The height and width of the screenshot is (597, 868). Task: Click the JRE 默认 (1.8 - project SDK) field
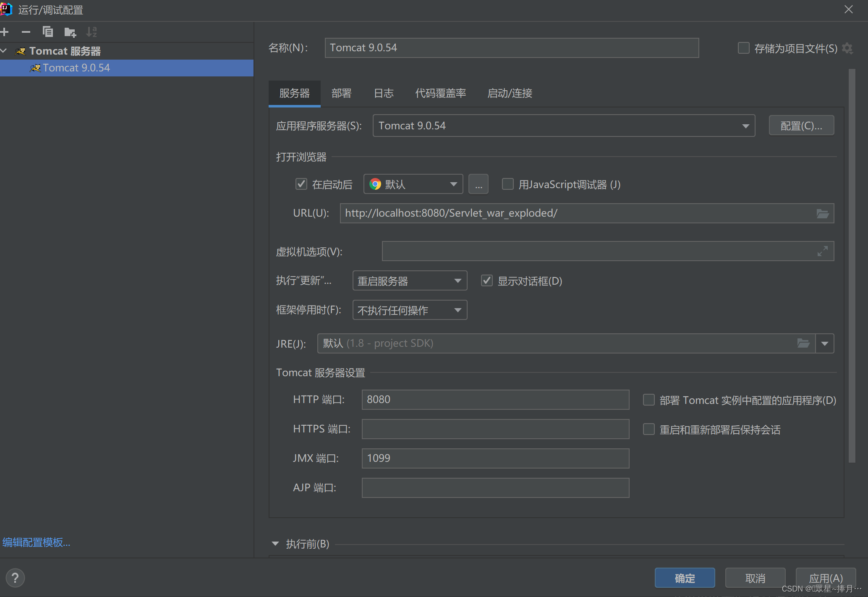[x=567, y=343]
